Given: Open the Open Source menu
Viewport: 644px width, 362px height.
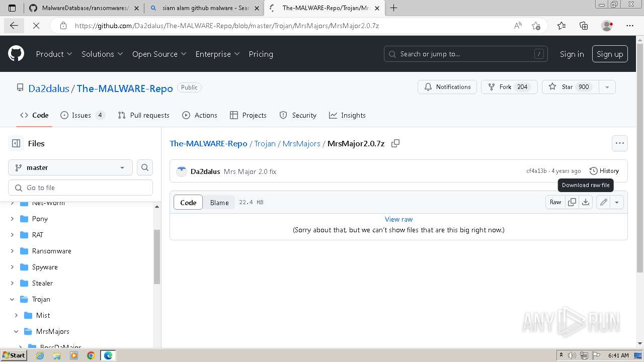Looking at the screenshot, I should [x=159, y=54].
